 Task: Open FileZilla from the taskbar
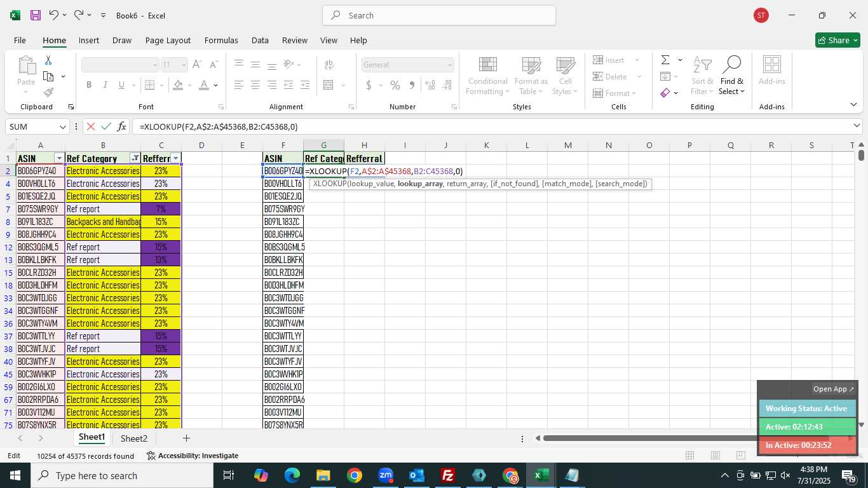click(x=448, y=475)
